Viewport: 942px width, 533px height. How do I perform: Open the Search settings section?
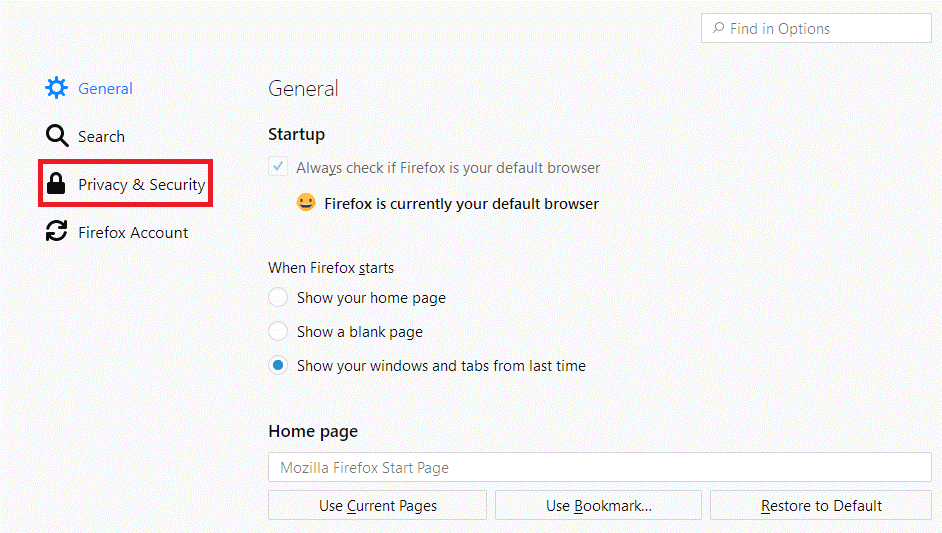point(101,136)
